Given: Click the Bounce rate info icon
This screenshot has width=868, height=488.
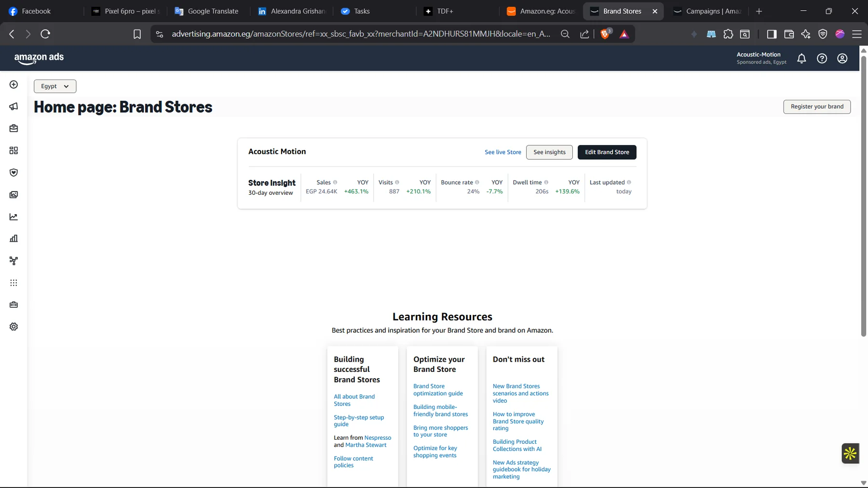Looking at the screenshot, I should [477, 182].
